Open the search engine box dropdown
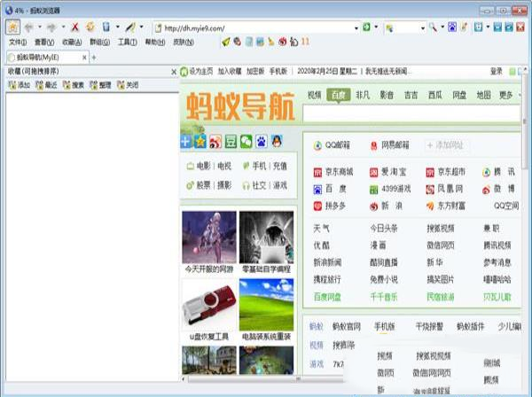Viewport: 532px width, 397px height. [x=423, y=28]
